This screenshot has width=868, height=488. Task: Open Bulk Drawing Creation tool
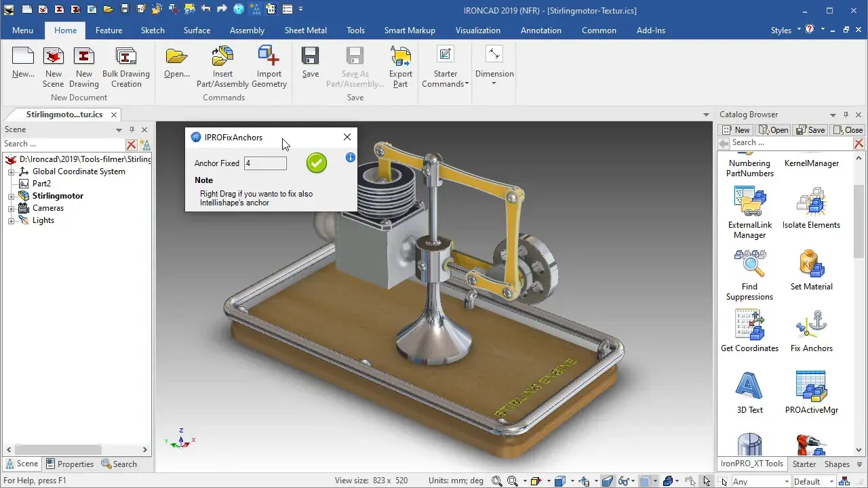126,68
